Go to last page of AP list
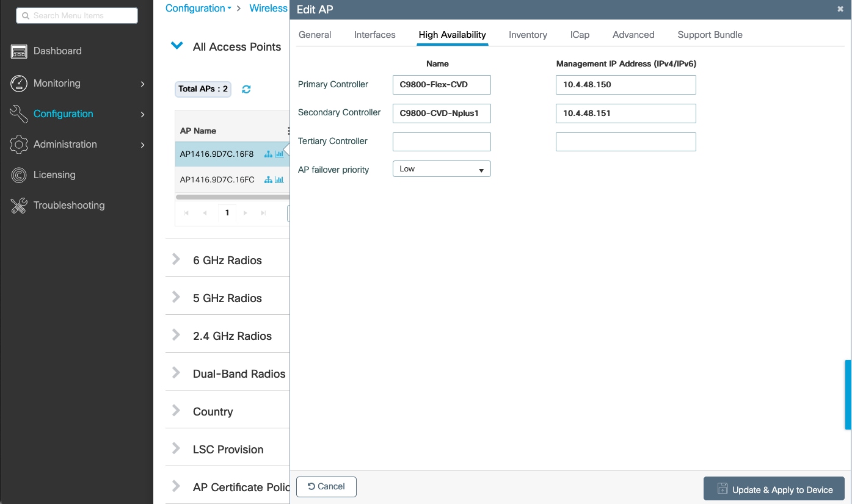 click(263, 213)
